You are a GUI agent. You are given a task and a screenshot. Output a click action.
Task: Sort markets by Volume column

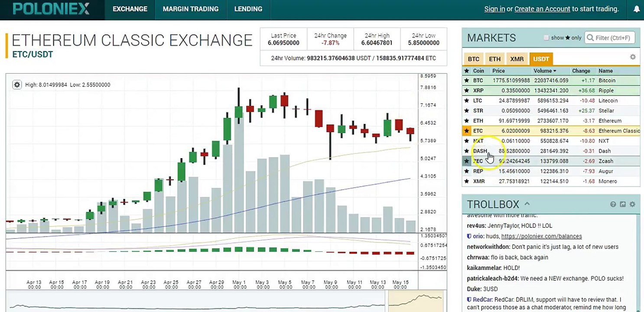click(x=545, y=71)
